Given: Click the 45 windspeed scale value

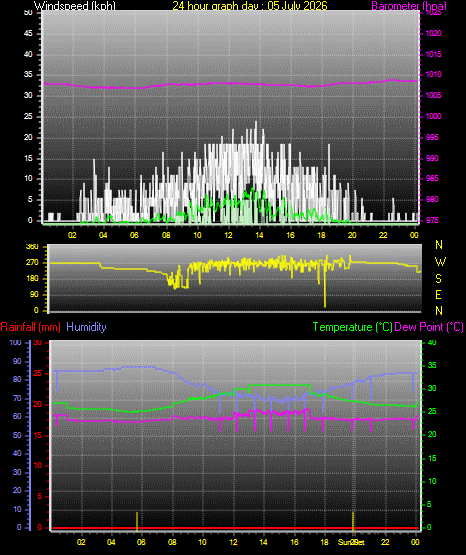Looking at the screenshot, I should point(28,33).
